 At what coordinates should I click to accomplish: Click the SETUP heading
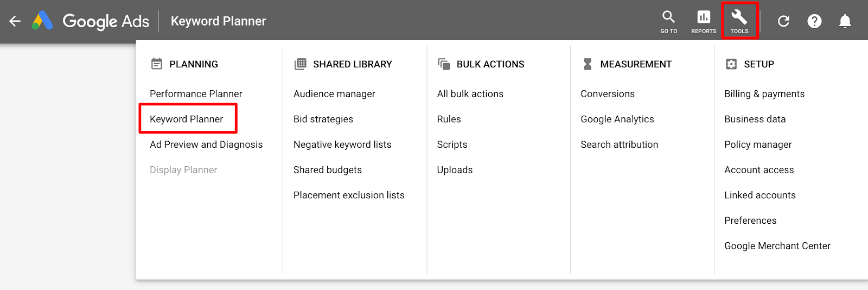(759, 64)
